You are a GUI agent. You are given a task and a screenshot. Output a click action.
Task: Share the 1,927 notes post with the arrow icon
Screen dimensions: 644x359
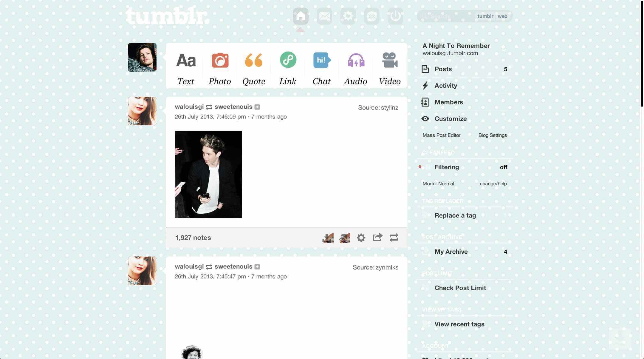(377, 238)
